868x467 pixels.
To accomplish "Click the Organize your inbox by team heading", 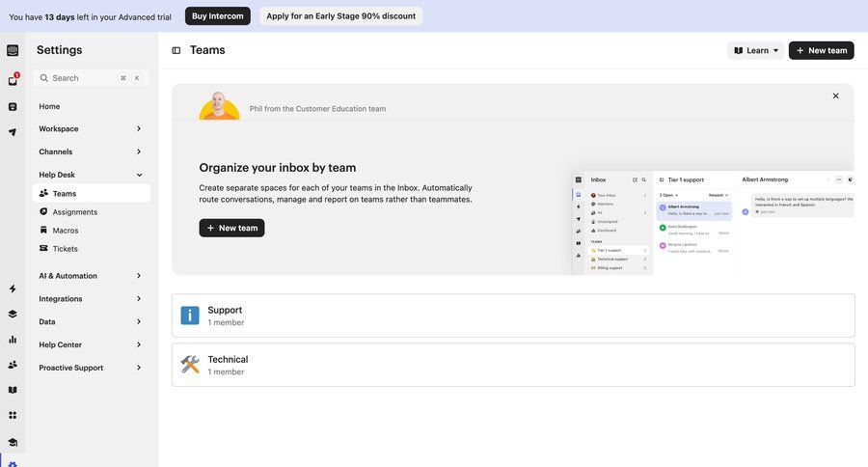I will (278, 167).
